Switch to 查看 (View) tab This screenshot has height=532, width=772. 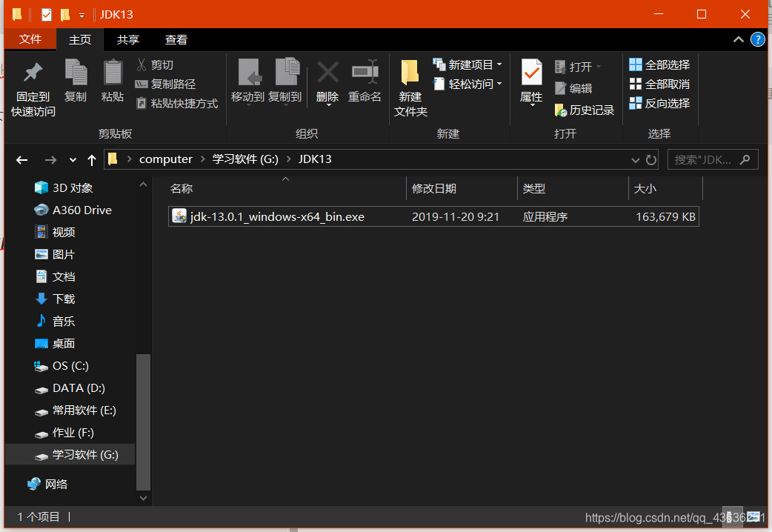tap(176, 39)
